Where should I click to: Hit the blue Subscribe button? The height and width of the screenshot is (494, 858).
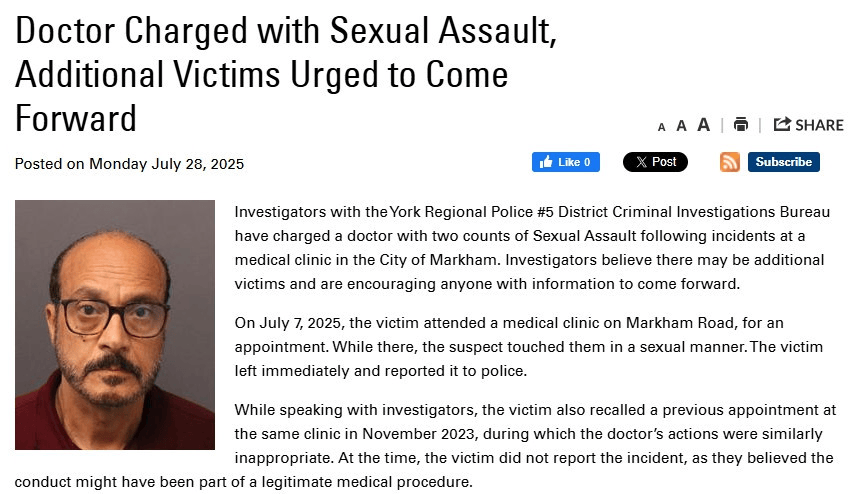pyautogui.click(x=784, y=162)
